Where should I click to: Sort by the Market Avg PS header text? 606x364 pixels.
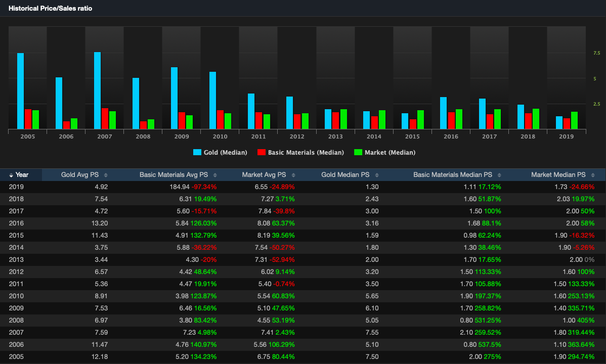[264, 174]
